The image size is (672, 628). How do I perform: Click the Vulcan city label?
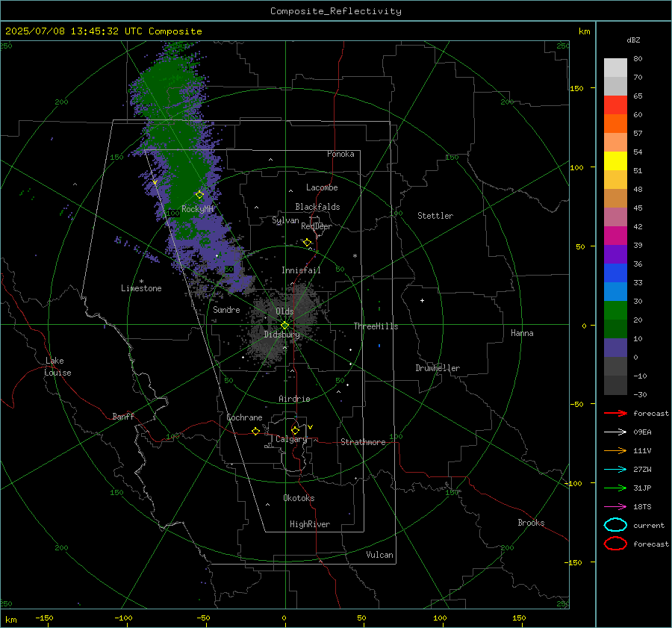[379, 555]
